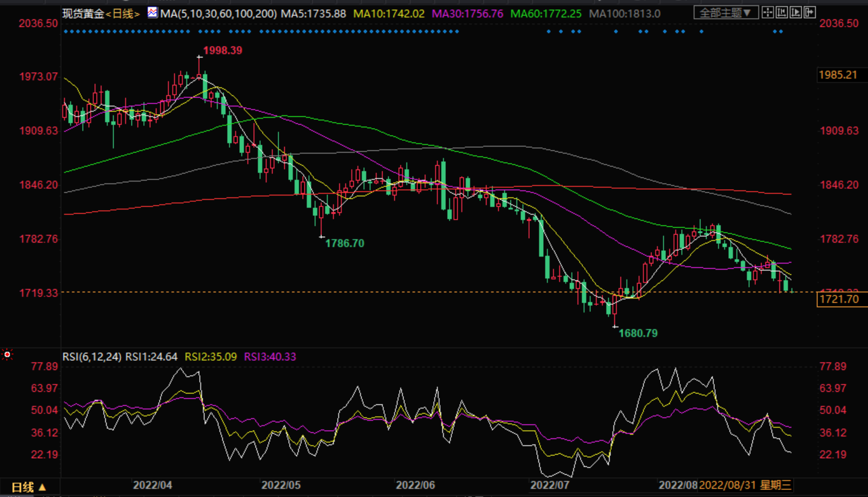This screenshot has width=868, height=497.
Task: Open the 全部主题 dropdown
Action: [x=725, y=13]
